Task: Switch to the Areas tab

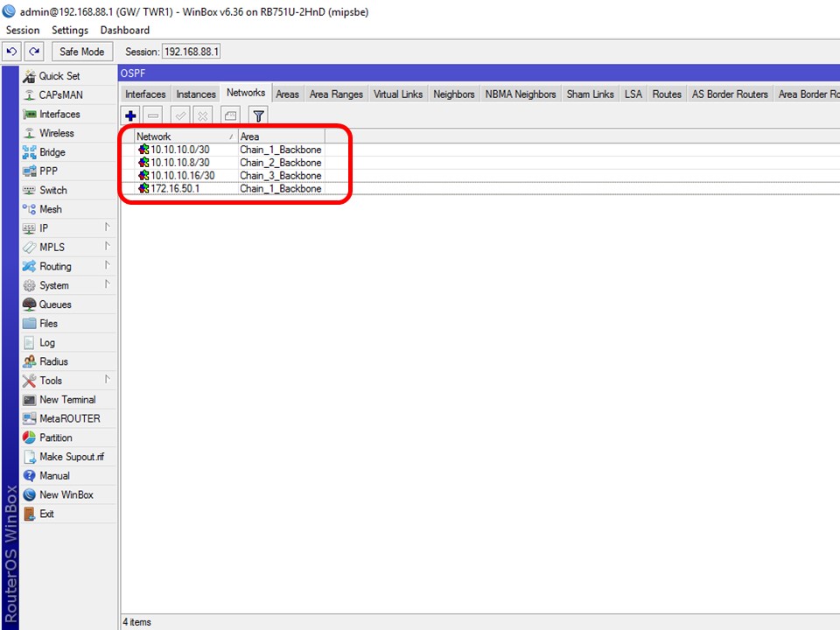Action: (287, 94)
